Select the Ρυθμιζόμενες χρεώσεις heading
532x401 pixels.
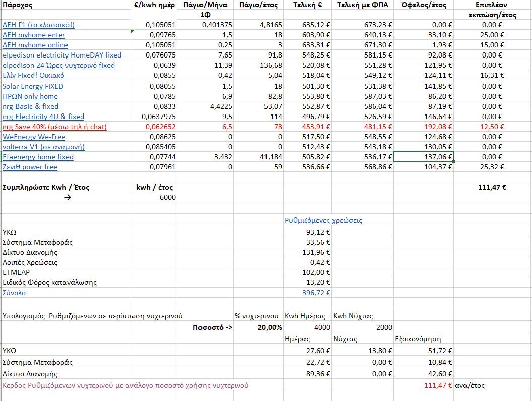click(323, 220)
